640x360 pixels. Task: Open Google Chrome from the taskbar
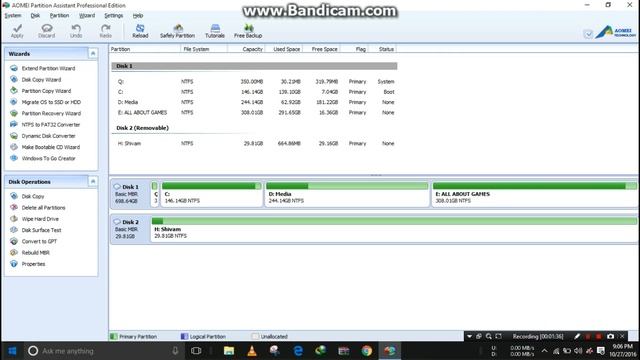[x=367, y=351]
